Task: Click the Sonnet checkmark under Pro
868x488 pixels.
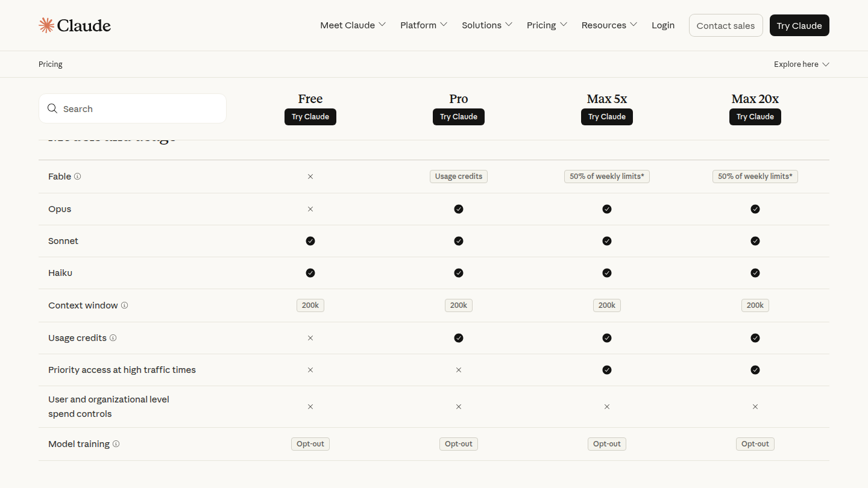Action: [x=459, y=241]
